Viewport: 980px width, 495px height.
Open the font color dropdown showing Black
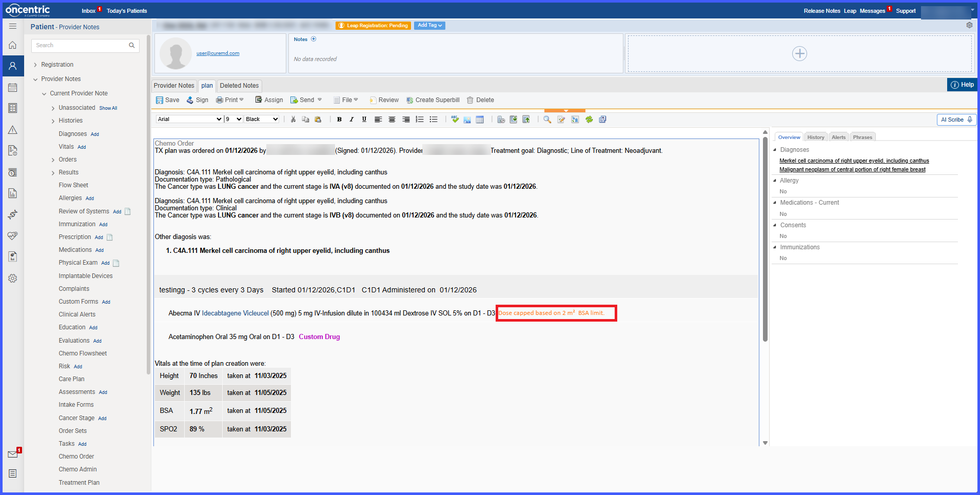coord(262,119)
